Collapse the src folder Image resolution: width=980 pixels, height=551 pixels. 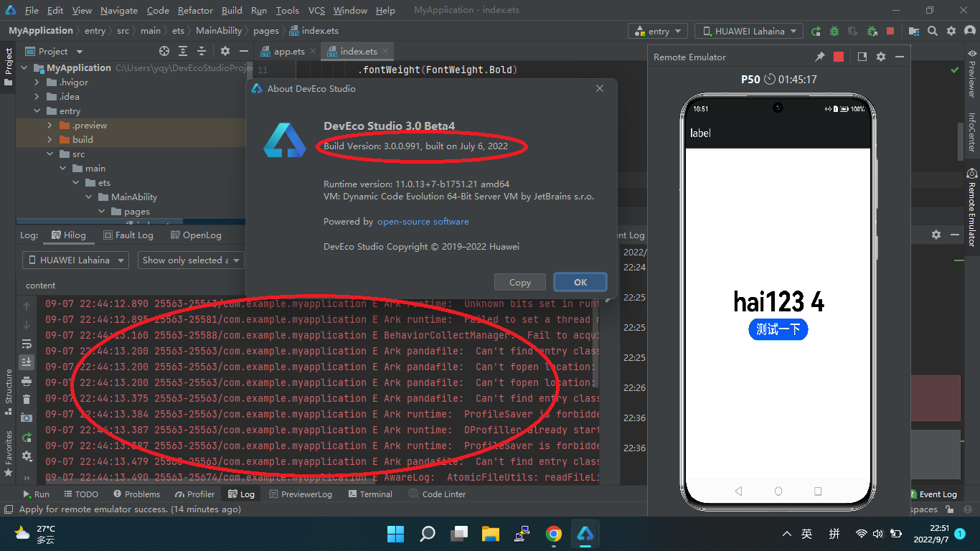(x=50, y=154)
